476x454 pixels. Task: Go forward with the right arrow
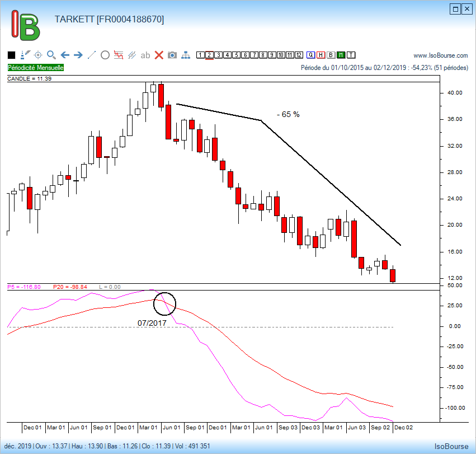coord(78,55)
